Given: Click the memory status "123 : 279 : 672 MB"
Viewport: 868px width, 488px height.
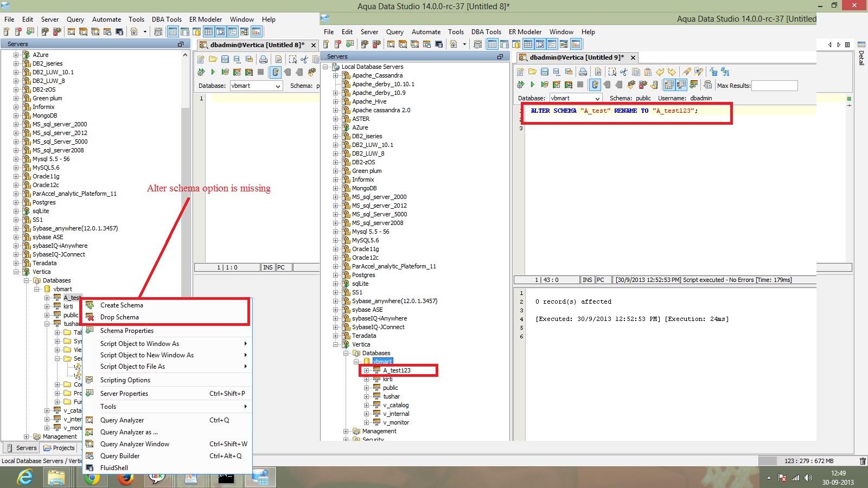Looking at the screenshot, I should coord(809,461).
